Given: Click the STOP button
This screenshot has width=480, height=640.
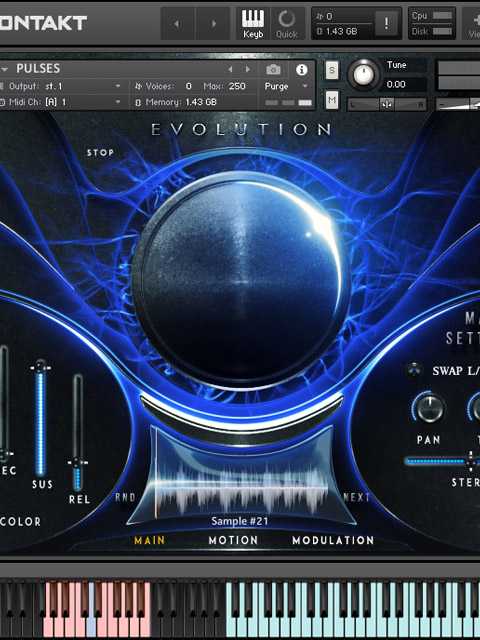Looking at the screenshot, I should pyautogui.click(x=100, y=153).
